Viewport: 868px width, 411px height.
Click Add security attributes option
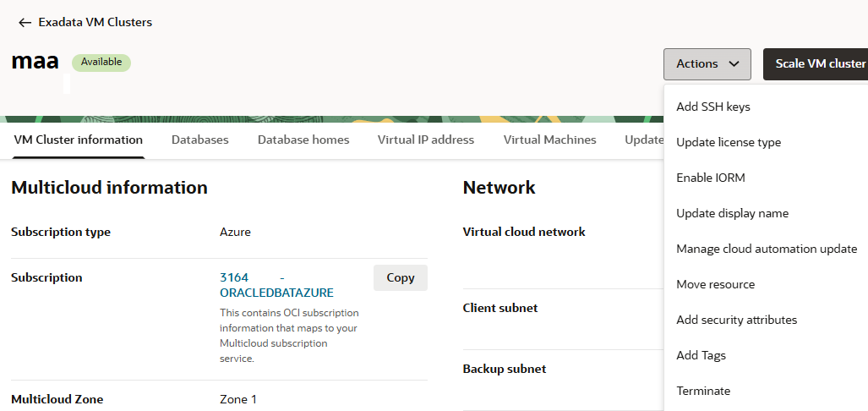point(736,320)
